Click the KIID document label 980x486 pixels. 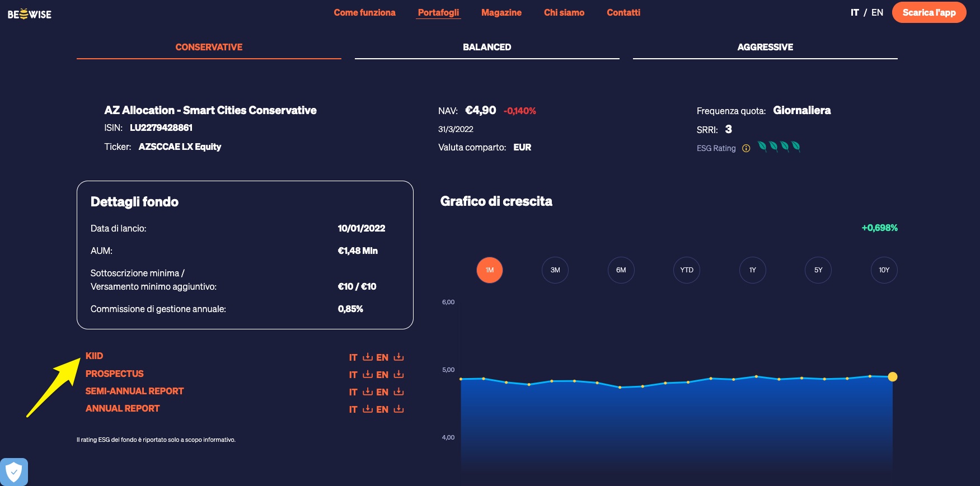pyautogui.click(x=94, y=356)
